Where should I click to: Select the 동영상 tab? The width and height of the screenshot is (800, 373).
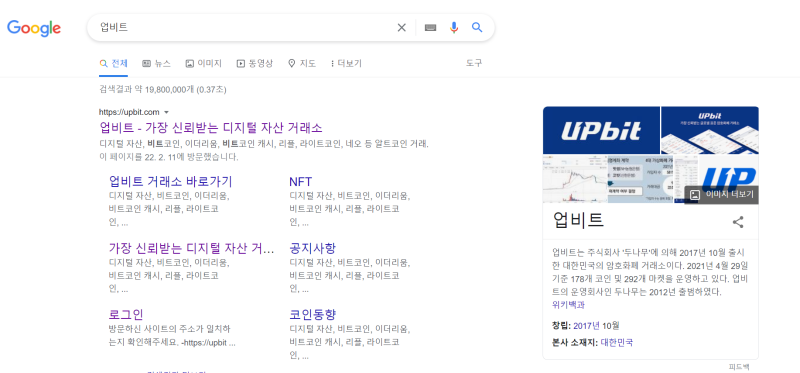point(255,63)
